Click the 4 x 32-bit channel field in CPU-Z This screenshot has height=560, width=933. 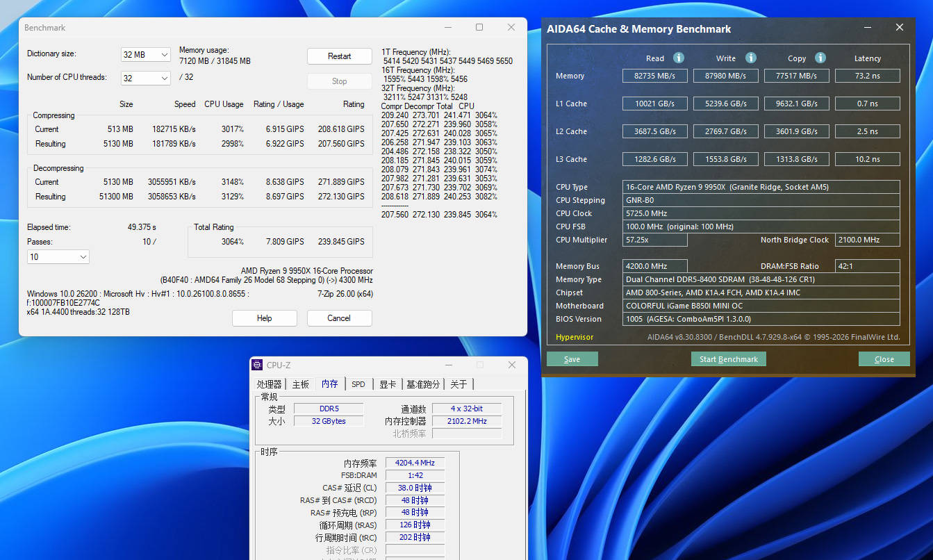coord(467,409)
